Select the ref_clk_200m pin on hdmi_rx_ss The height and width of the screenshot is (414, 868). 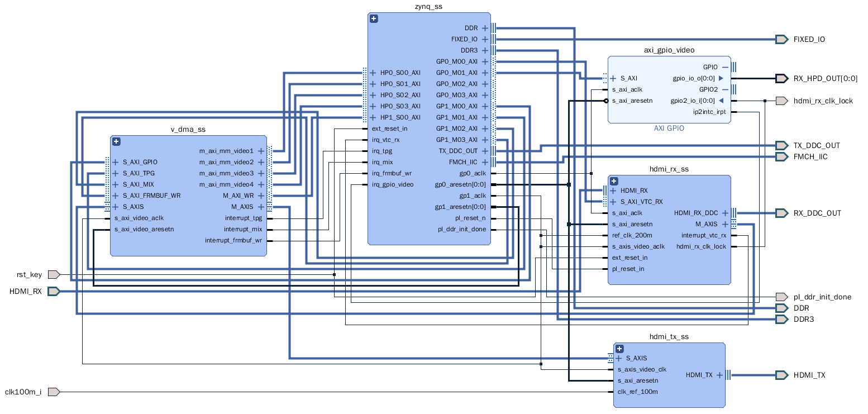click(x=632, y=235)
